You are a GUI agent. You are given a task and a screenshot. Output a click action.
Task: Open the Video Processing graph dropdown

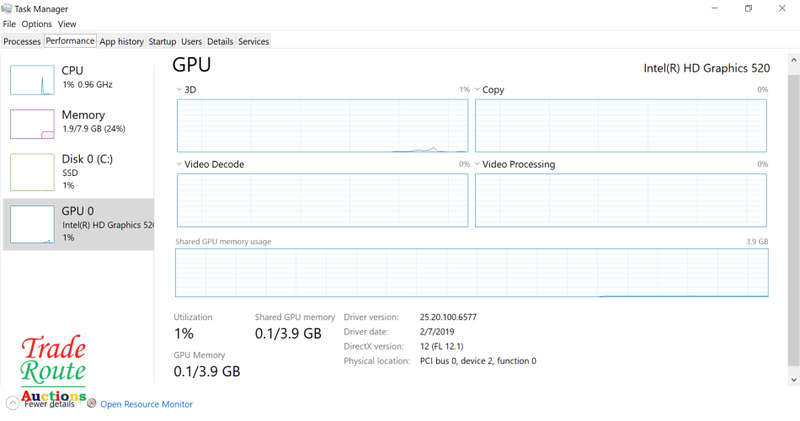tap(477, 164)
